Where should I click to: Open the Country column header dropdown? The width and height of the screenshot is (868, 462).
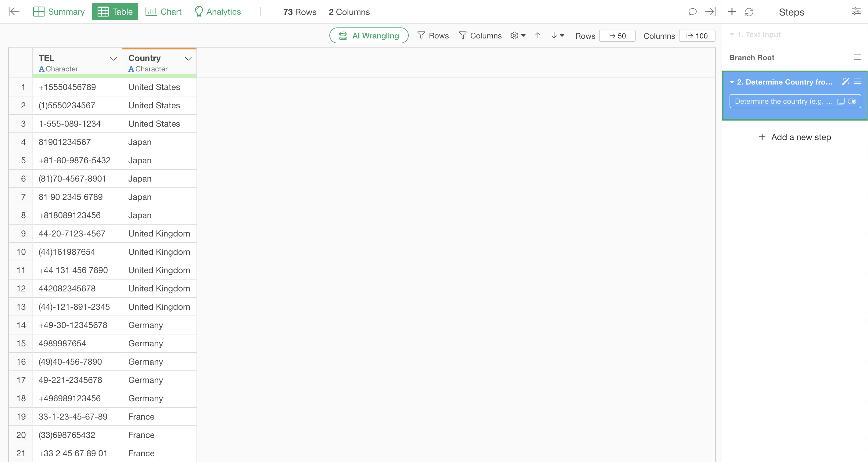coord(188,59)
